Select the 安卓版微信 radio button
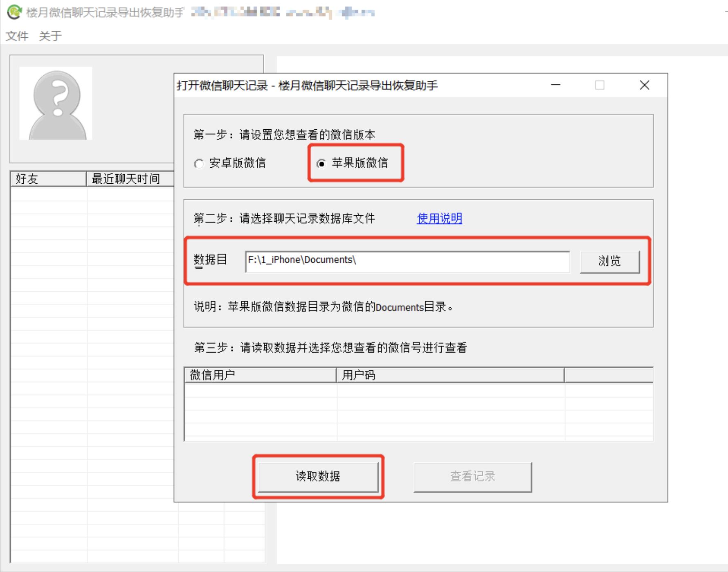The image size is (728, 572). click(x=199, y=163)
